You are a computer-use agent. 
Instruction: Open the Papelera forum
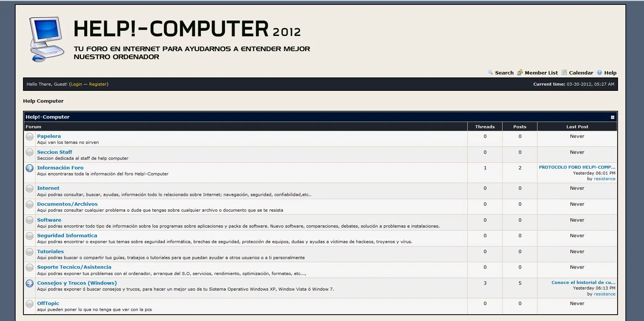49,136
